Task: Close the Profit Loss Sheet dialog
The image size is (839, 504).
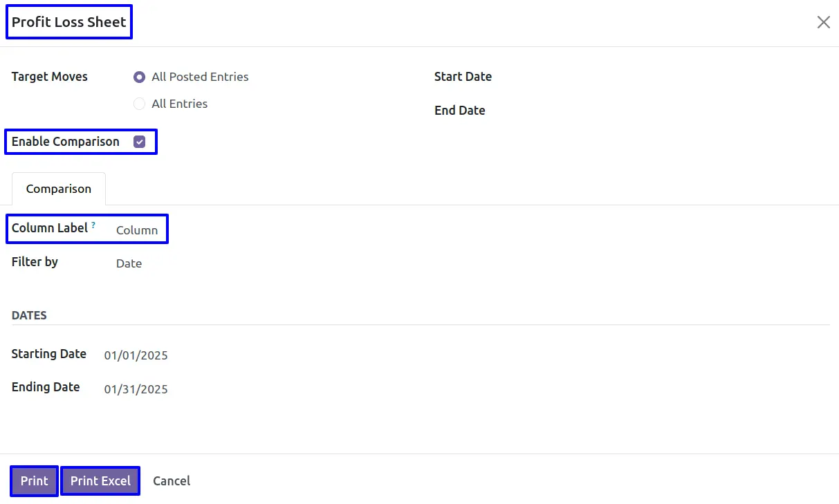Action: tap(823, 22)
